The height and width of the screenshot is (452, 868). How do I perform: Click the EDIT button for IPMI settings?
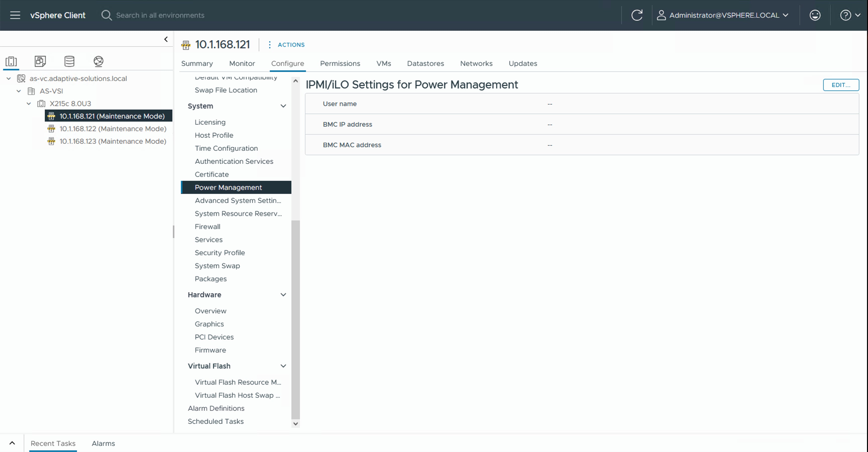click(x=840, y=85)
